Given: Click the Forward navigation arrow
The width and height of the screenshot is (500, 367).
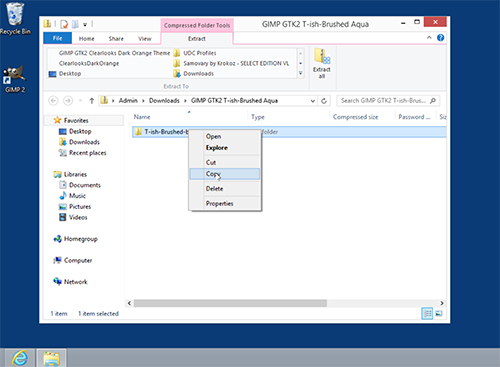Looking at the screenshot, I should 68,100.
